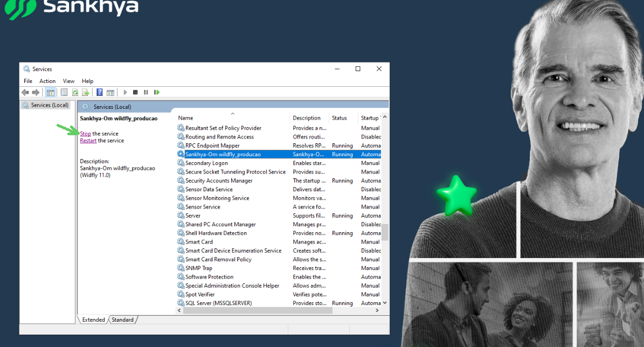Click the Restart Service toolbar icon

tap(156, 92)
